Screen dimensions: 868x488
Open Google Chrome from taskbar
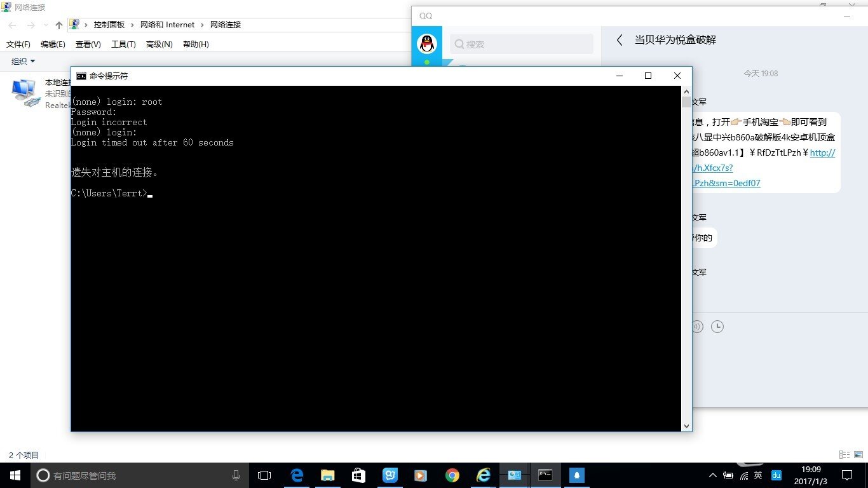point(452,475)
